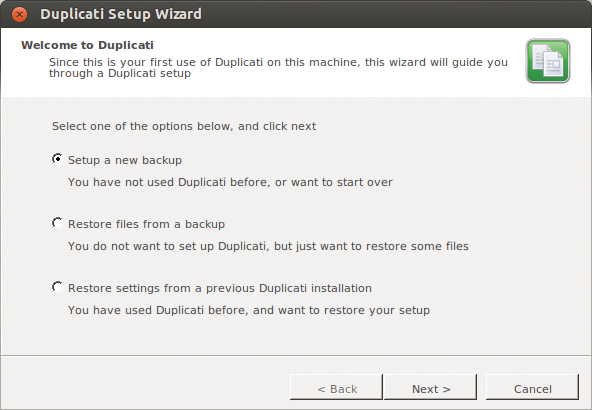Click the "You have used Duplicati before" description text
This screenshot has width=592, height=410.
coord(249,310)
